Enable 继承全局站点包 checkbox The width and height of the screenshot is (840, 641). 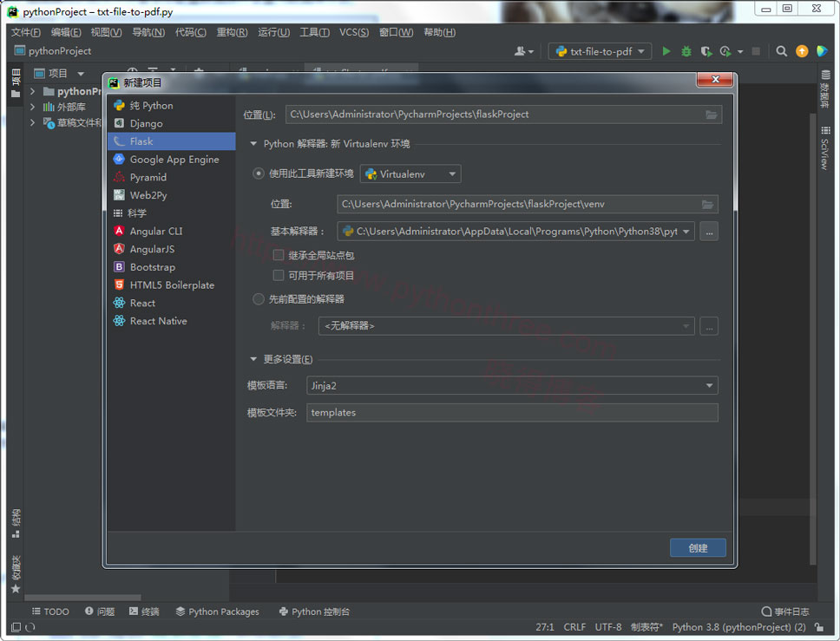pos(278,255)
